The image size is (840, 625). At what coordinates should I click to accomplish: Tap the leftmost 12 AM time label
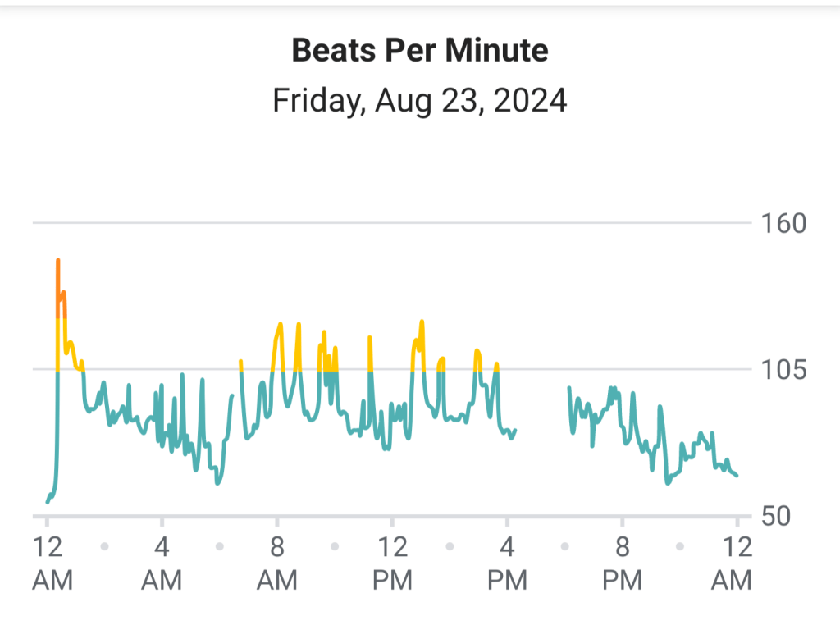[52, 563]
